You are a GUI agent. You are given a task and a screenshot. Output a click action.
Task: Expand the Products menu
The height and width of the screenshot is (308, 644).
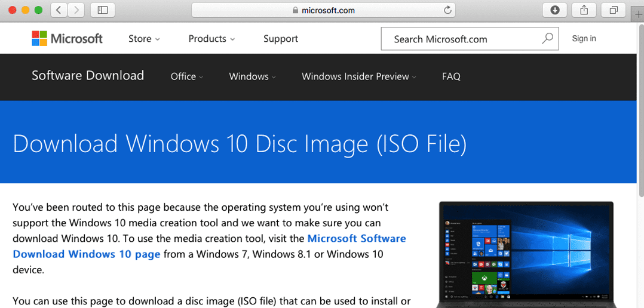[211, 39]
